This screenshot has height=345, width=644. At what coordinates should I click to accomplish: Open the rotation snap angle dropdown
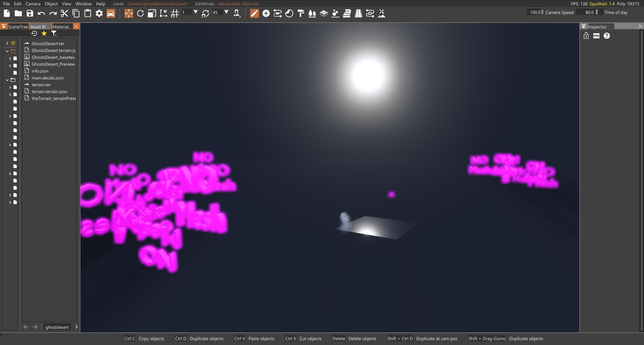(226, 12)
